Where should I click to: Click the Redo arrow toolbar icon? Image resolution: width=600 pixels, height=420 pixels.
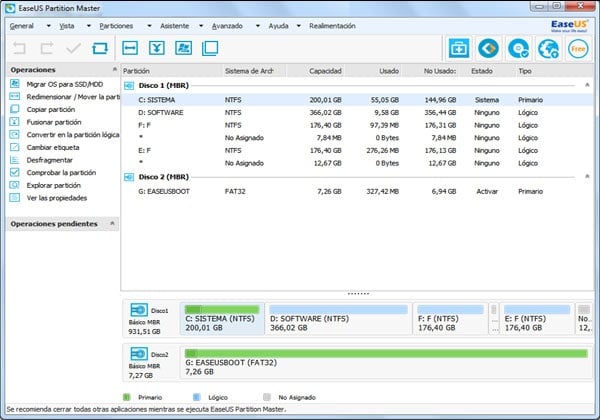[x=47, y=48]
